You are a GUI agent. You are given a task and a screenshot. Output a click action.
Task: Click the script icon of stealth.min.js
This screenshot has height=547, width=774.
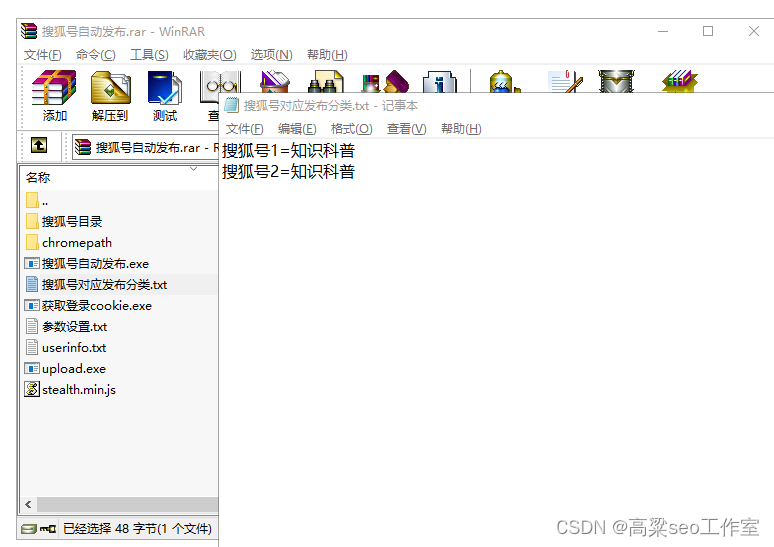tap(32, 390)
